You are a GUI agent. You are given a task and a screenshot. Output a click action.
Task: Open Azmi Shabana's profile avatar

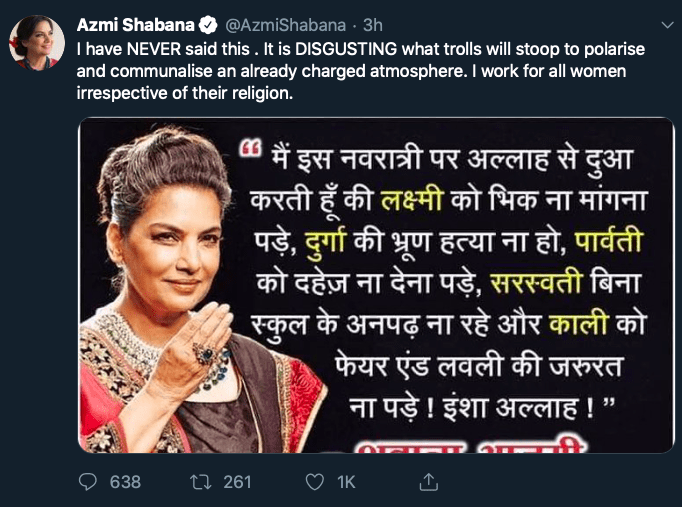(x=37, y=44)
